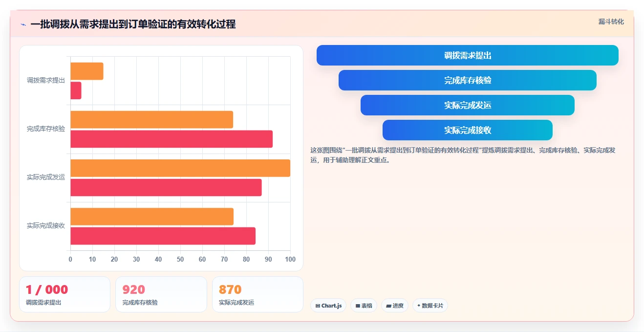Viewport: 644px width, 332px height.
Task: Click the description paragraph starting 这张图围绕
Action: (x=463, y=155)
